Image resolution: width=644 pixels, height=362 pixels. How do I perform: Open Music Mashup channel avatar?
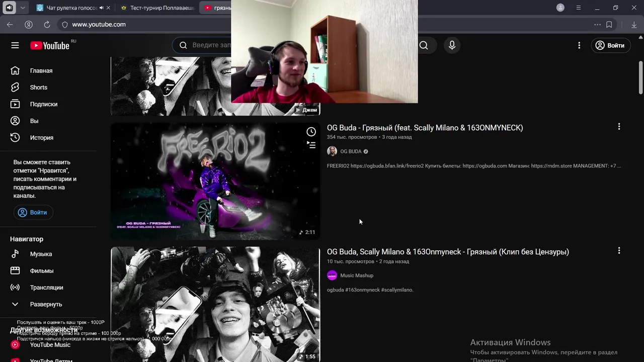click(x=332, y=276)
